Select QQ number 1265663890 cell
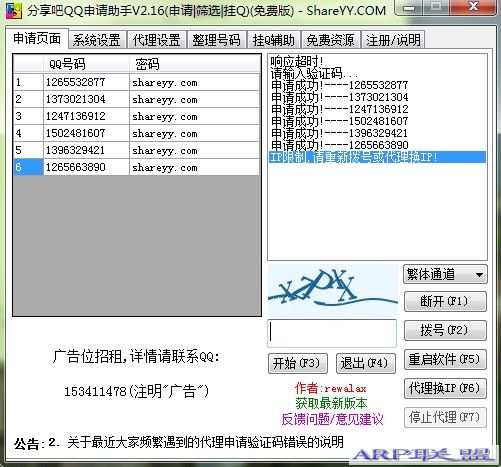The image size is (501, 467). [x=86, y=167]
